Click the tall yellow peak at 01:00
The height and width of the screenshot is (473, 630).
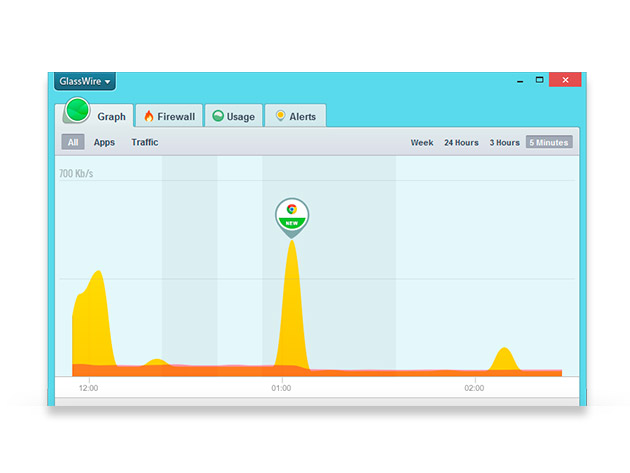coord(292,305)
